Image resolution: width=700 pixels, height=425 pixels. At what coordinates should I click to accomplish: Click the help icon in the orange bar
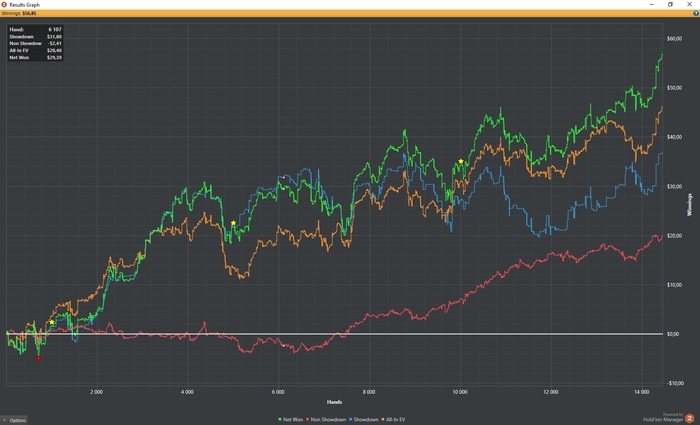tap(696, 13)
